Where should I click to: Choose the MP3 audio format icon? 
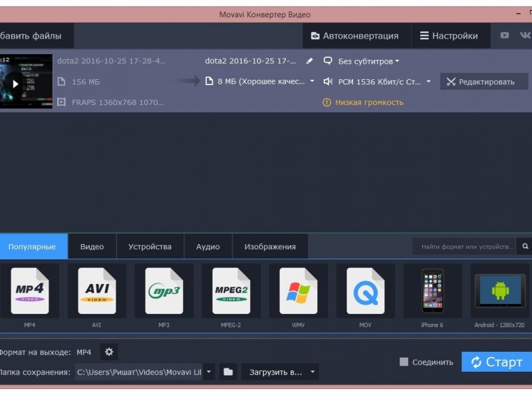(x=164, y=291)
